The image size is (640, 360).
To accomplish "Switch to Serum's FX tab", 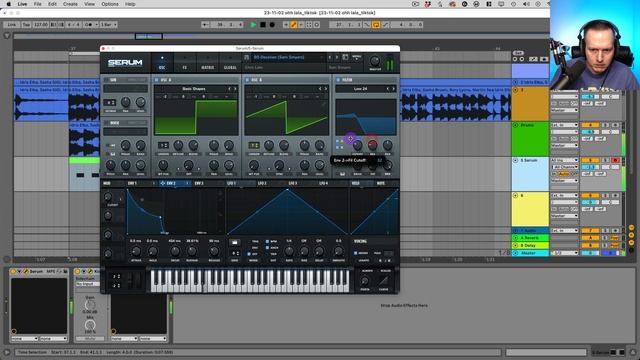I will (184, 63).
